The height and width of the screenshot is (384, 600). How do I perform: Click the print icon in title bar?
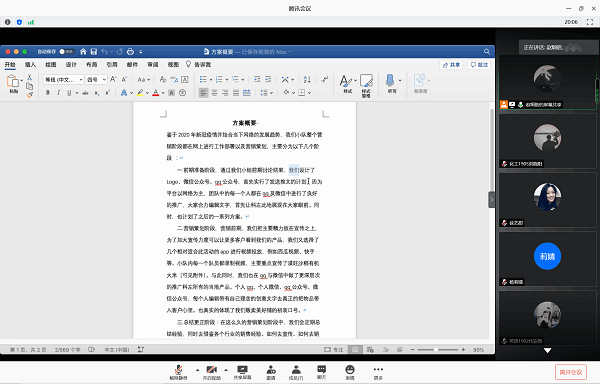click(x=130, y=51)
